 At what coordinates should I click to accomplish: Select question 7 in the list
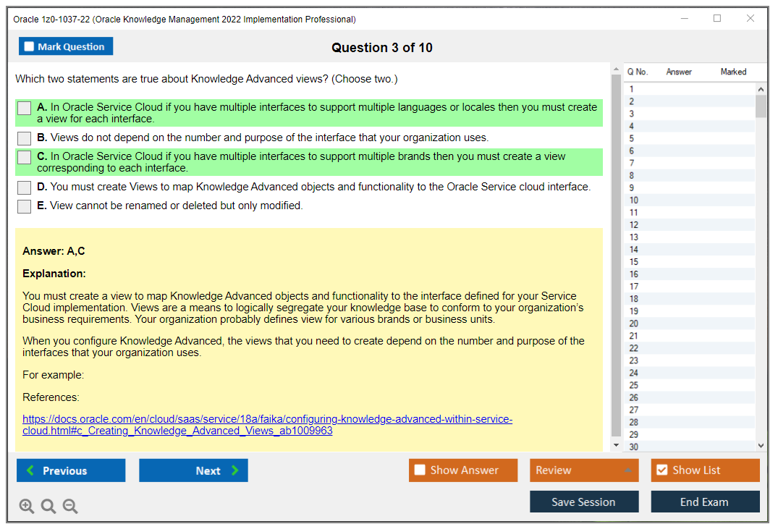(x=690, y=164)
